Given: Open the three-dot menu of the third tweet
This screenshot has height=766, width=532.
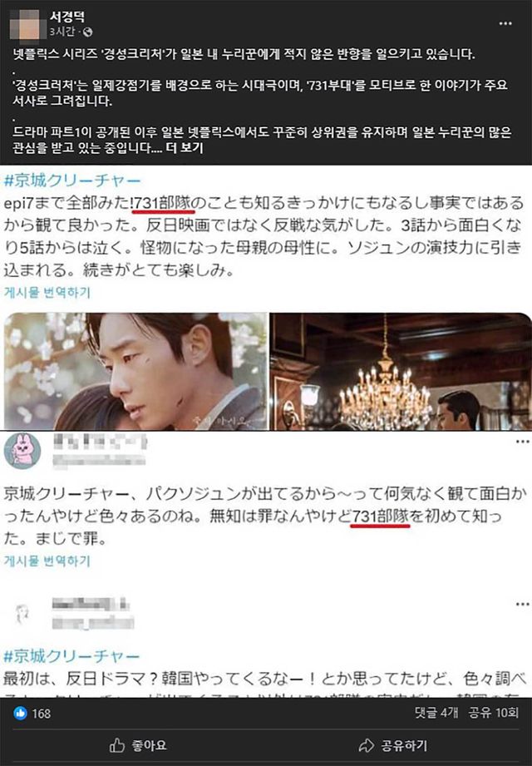Looking at the screenshot, I should 522,605.
